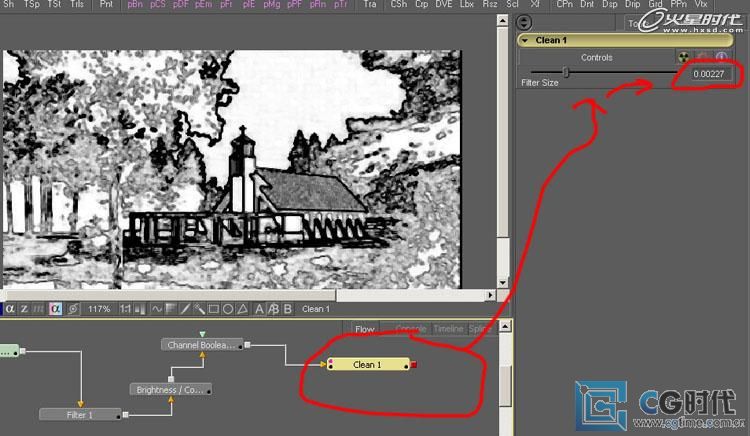Select the ellipse mask tool icon
This screenshot has height=436, width=750.
click(228, 309)
